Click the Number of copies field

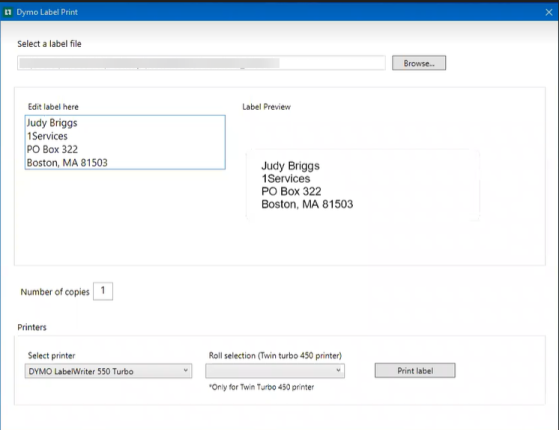103,291
